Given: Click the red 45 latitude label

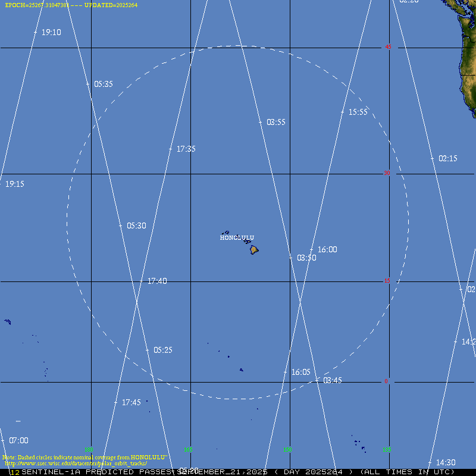Looking at the screenshot, I should pos(388,47).
